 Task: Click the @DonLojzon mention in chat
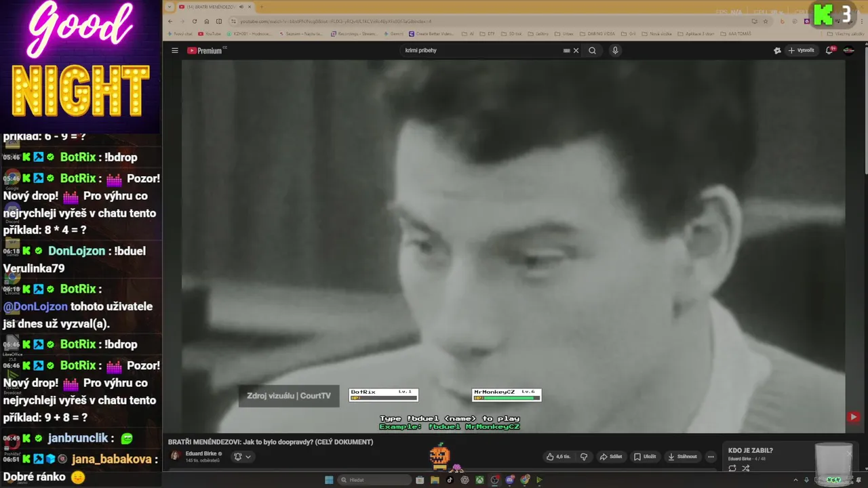click(35, 306)
